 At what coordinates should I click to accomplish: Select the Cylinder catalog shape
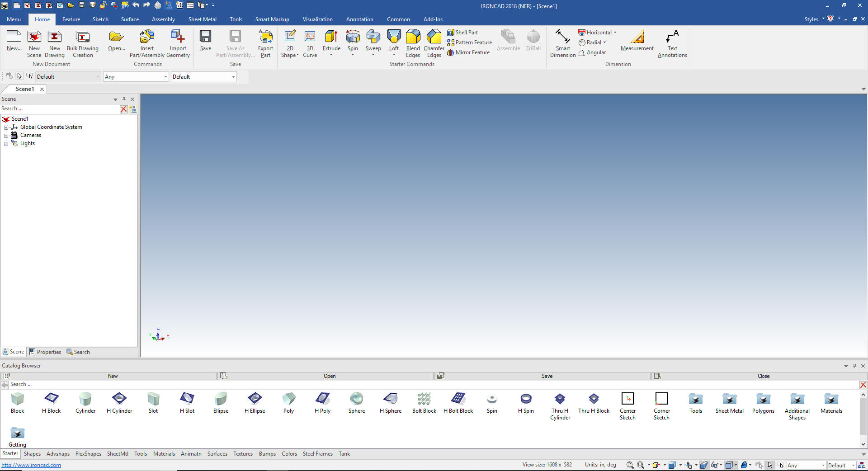click(x=85, y=403)
